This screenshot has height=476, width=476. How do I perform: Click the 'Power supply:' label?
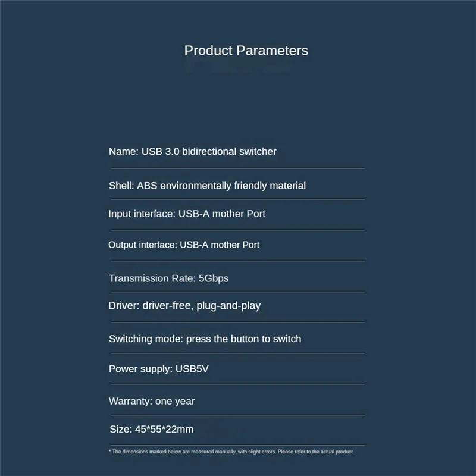pyautogui.click(x=140, y=369)
